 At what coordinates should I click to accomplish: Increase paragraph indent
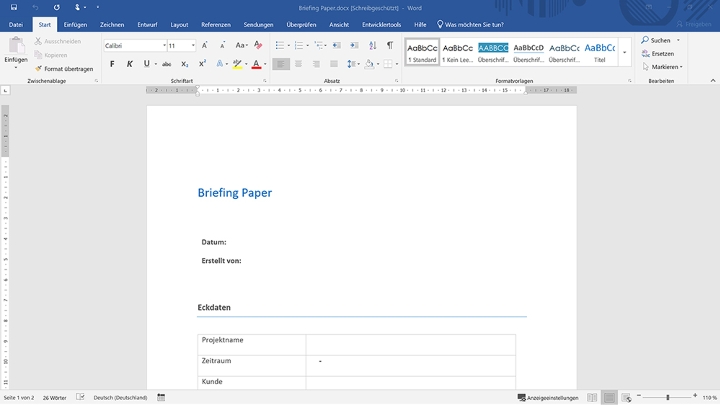click(x=354, y=45)
